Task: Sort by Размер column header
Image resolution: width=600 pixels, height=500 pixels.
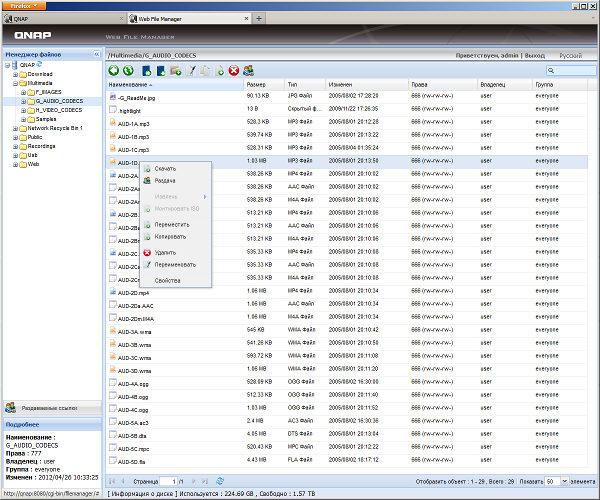Action: point(264,85)
